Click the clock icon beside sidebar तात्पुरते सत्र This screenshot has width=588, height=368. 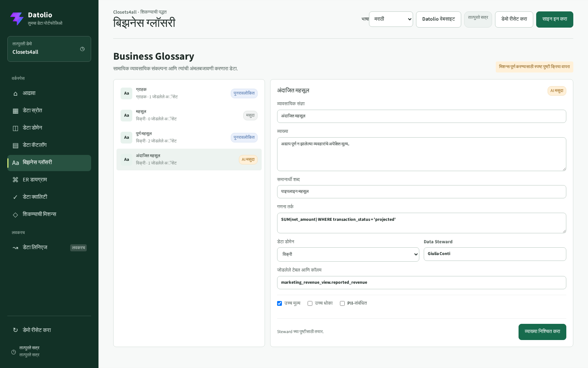14,352
